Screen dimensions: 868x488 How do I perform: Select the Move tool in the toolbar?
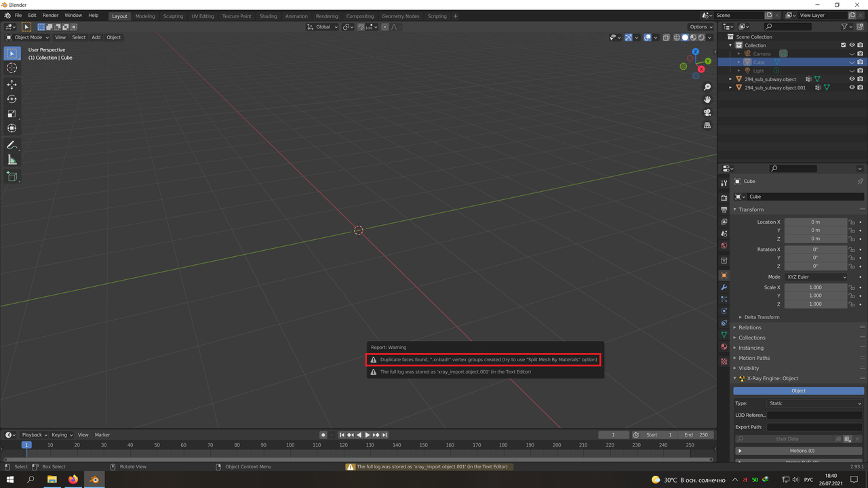[12, 84]
